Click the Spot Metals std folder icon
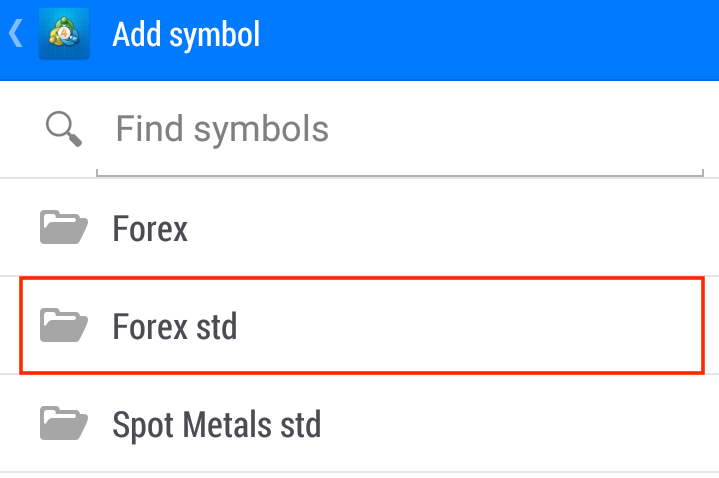 coord(63,423)
